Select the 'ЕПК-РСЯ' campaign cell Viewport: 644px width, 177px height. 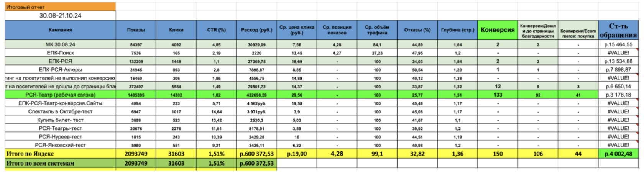click(x=60, y=61)
